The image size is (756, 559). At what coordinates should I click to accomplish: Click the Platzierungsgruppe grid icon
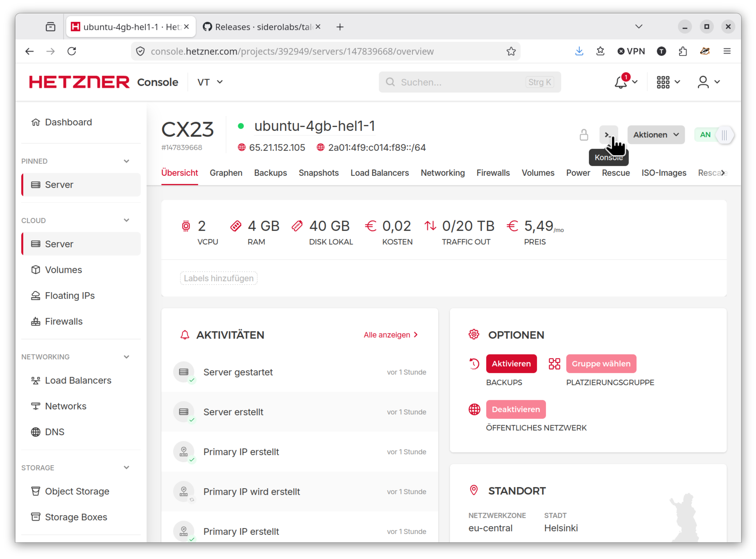(554, 364)
